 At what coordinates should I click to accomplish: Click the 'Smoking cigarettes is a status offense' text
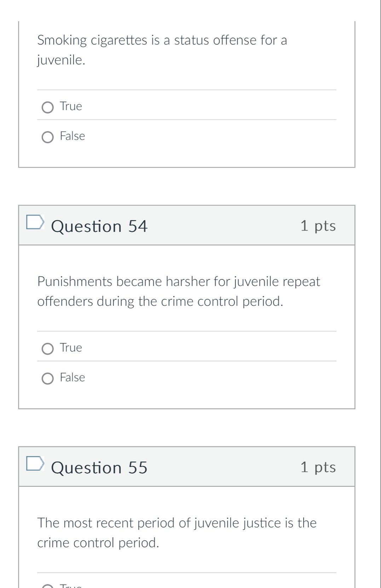click(x=162, y=40)
